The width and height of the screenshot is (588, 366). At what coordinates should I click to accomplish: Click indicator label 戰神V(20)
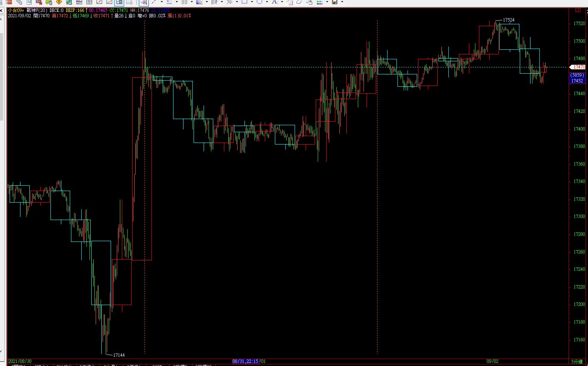tap(37, 10)
